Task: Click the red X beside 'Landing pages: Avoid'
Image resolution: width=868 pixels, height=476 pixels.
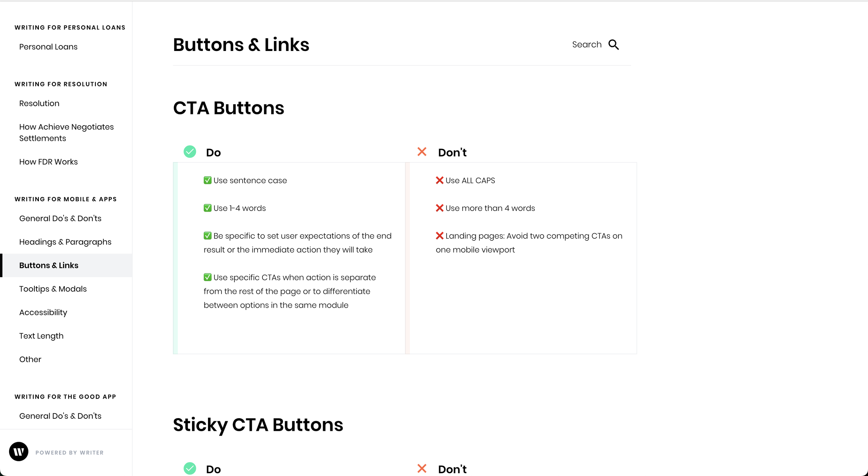Action: click(x=440, y=236)
